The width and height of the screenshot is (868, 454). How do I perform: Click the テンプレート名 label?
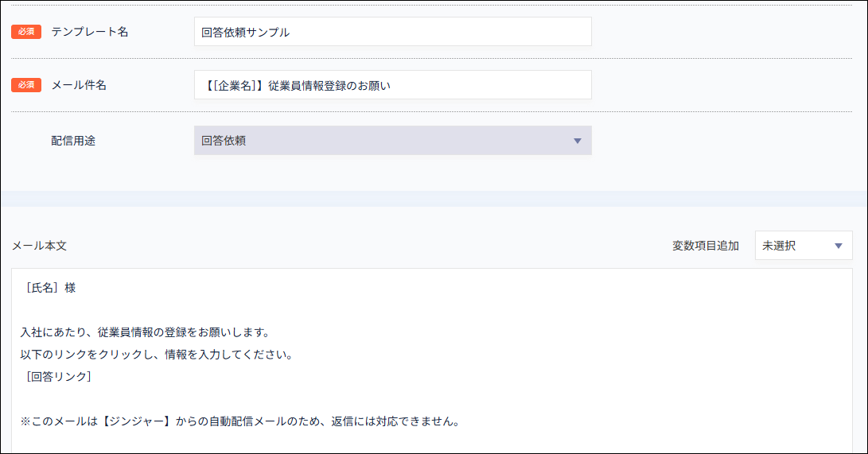90,32
